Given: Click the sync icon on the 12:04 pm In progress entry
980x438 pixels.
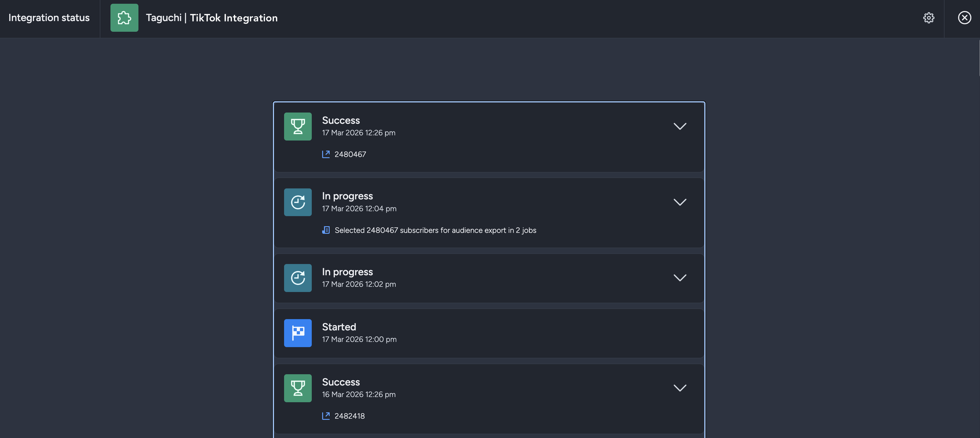Looking at the screenshot, I should pos(298,202).
